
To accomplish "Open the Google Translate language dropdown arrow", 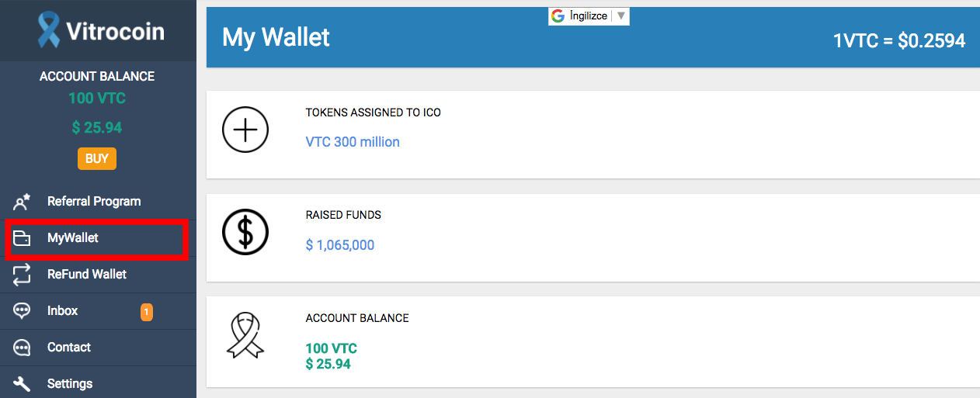I will [x=620, y=16].
